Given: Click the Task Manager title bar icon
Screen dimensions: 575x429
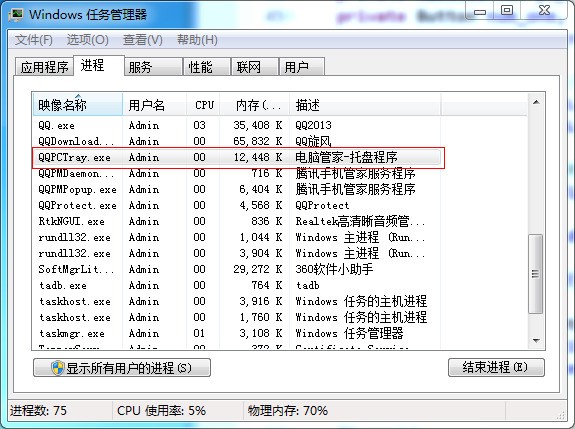Looking at the screenshot, I should click(16, 15).
